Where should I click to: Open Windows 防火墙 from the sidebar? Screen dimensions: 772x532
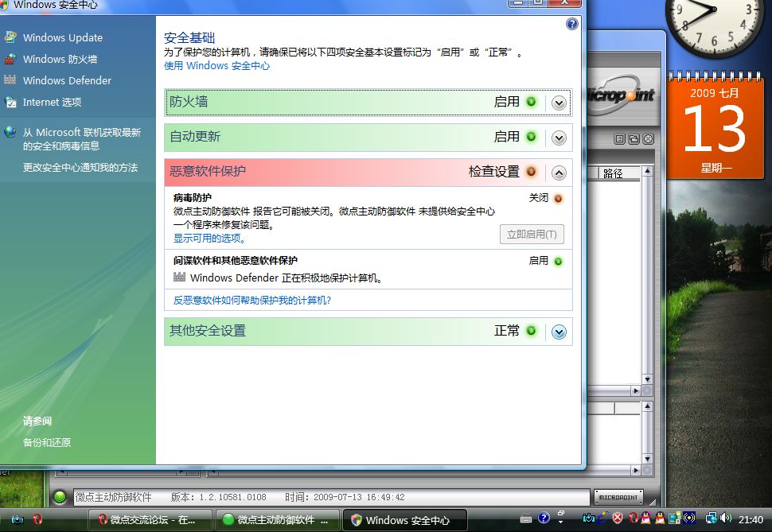(60, 59)
